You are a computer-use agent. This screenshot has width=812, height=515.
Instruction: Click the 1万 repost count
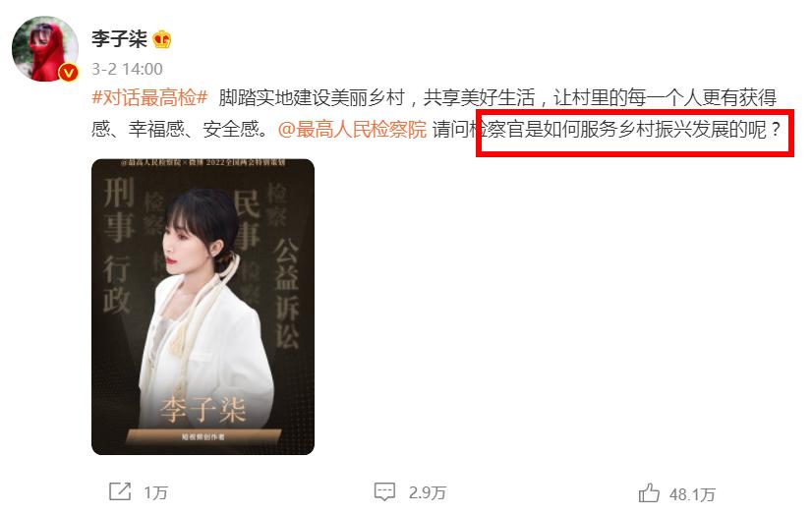(x=156, y=492)
